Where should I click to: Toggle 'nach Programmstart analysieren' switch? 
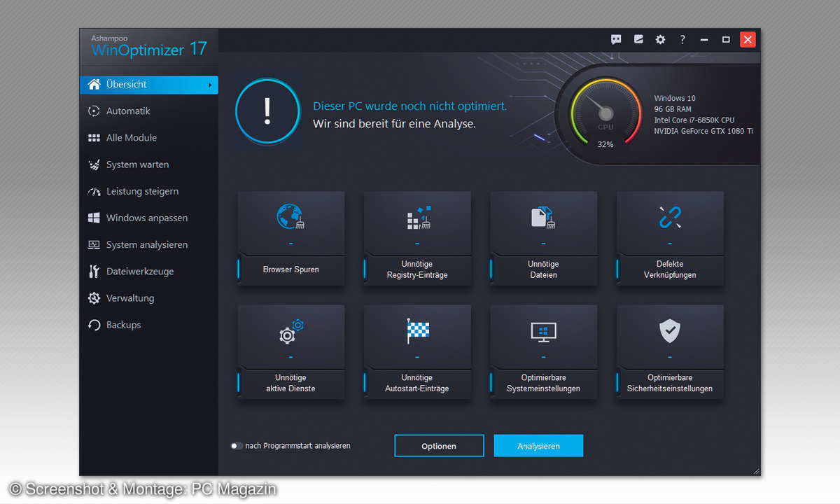point(237,446)
